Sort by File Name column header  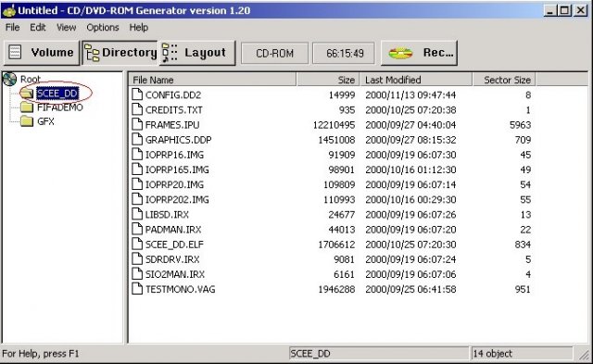click(212, 80)
